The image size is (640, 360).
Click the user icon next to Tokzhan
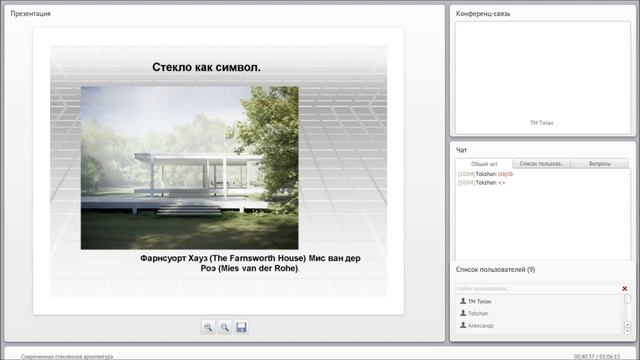[x=463, y=313]
